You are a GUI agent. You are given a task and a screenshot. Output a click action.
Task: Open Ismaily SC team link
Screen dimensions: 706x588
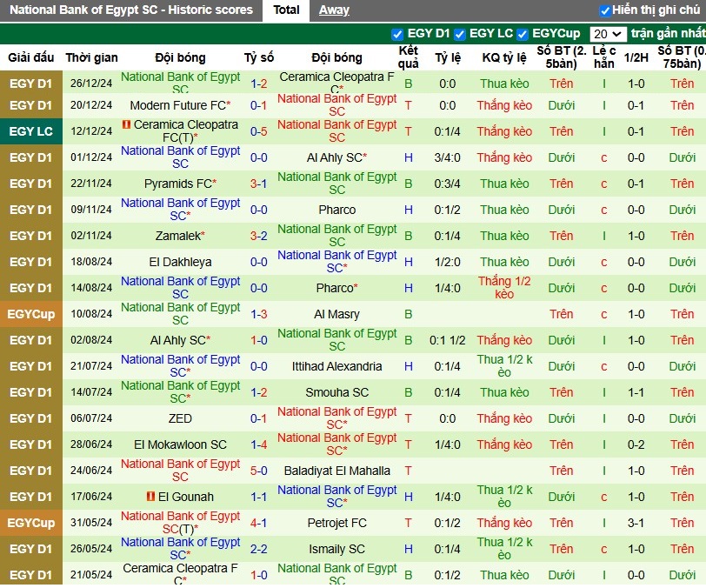tap(336, 549)
